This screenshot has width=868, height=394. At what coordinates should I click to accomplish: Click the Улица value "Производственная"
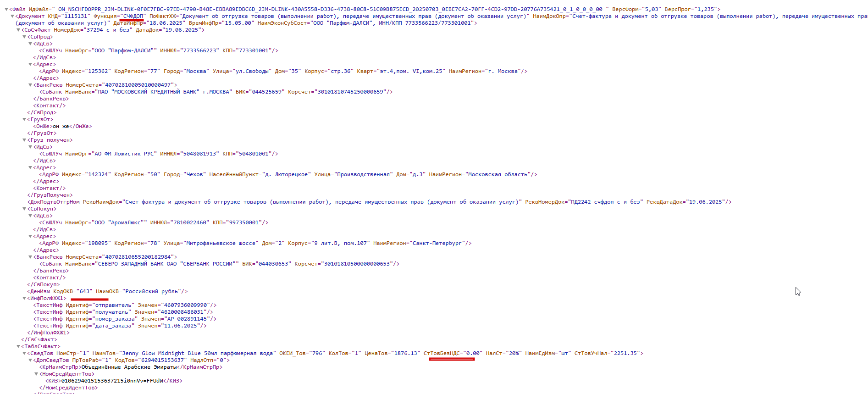click(364, 174)
